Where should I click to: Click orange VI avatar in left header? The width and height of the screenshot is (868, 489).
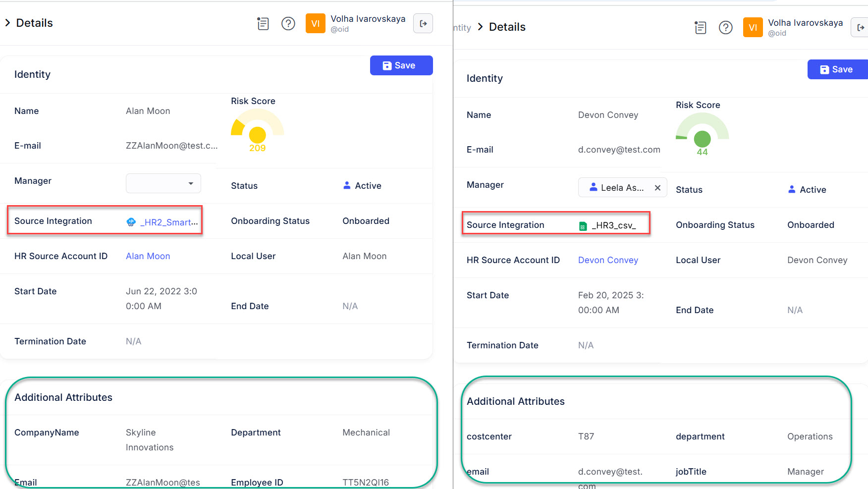[315, 23]
